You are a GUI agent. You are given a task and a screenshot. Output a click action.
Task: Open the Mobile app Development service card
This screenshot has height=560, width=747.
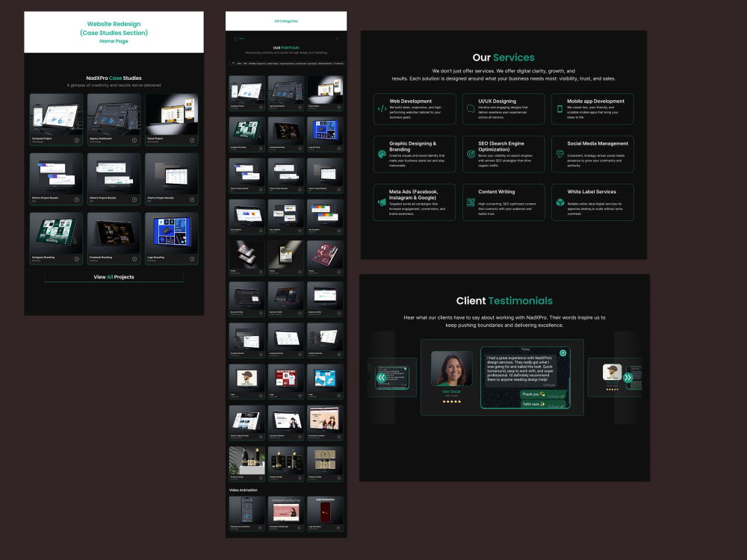click(x=592, y=108)
